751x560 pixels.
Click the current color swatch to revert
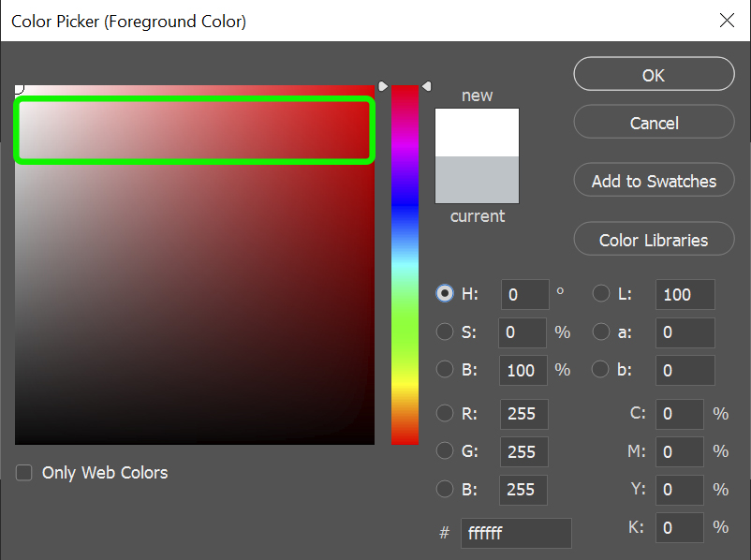click(477, 180)
